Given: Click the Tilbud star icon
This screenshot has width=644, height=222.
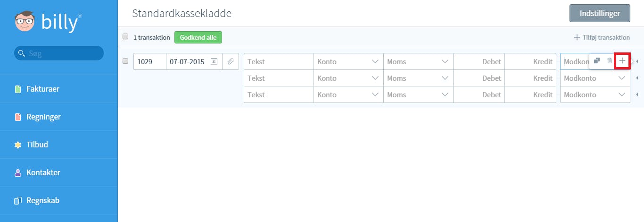Looking at the screenshot, I should (18, 145).
